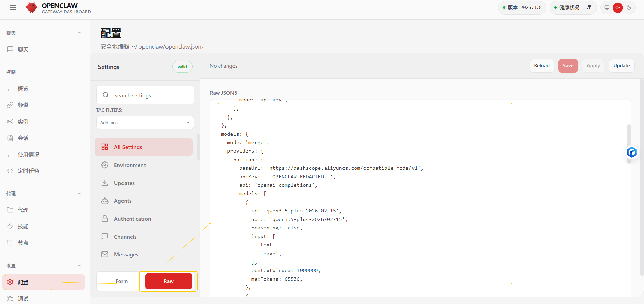Focus the Search settings input
This screenshot has height=304, width=644.
[x=145, y=95]
